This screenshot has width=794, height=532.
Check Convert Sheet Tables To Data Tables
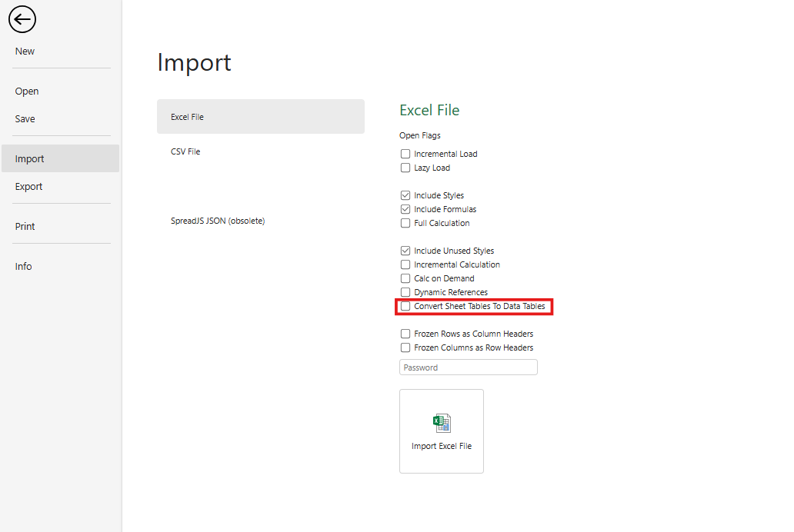(405, 306)
